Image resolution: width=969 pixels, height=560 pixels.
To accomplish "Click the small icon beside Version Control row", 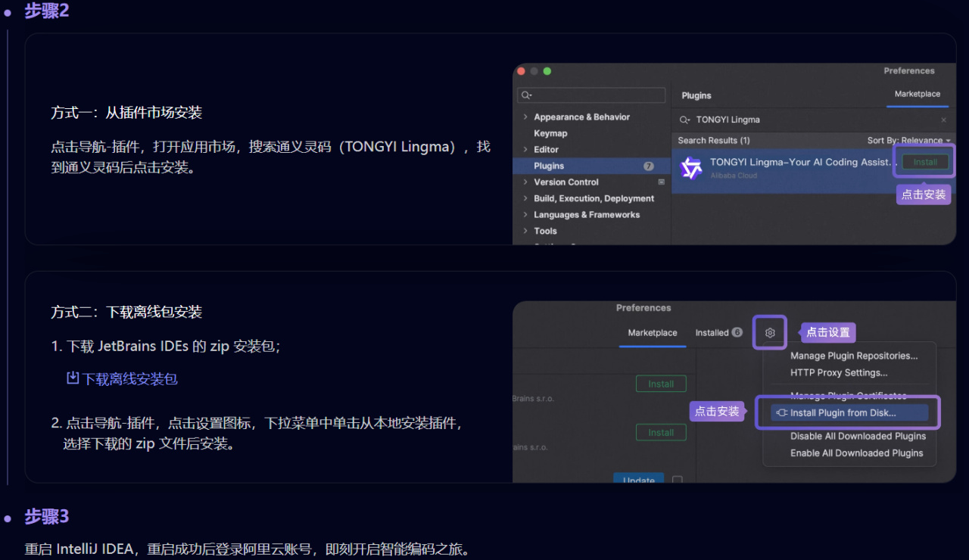I will (x=661, y=182).
